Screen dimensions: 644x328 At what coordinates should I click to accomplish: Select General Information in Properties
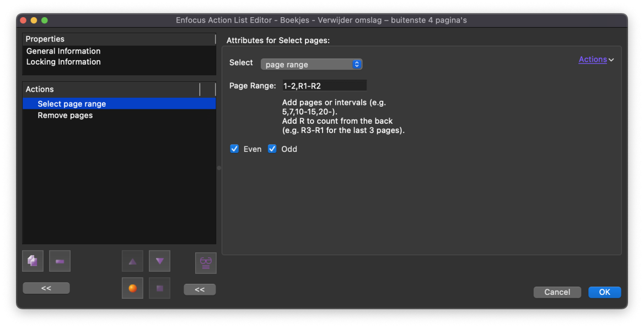click(63, 51)
